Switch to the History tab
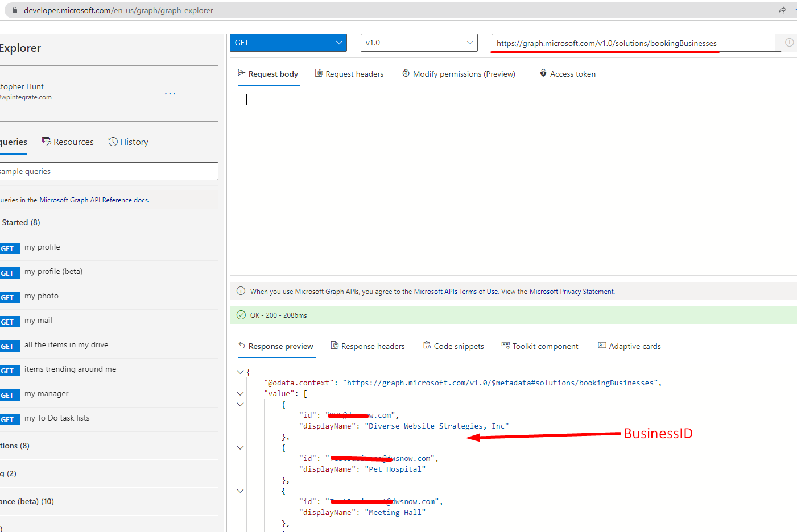 click(x=129, y=142)
